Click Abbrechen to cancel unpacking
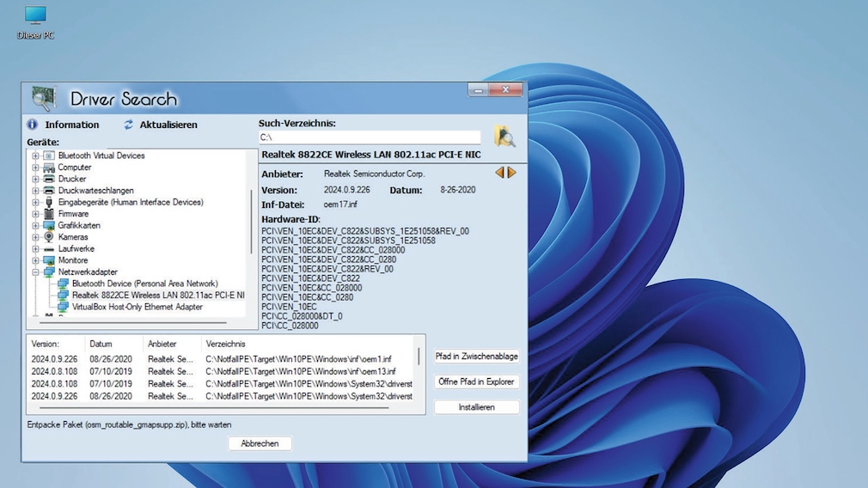The image size is (868, 488). pos(260,443)
